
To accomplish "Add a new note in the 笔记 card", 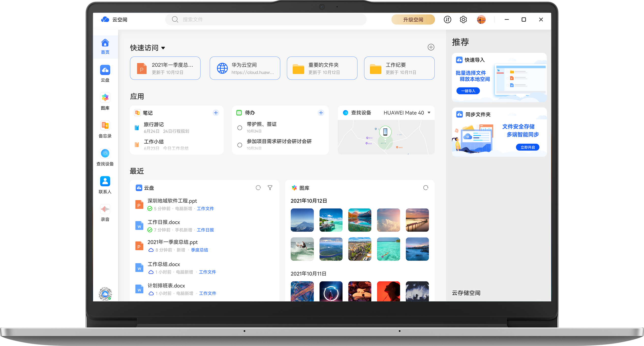I will (x=216, y=113).
